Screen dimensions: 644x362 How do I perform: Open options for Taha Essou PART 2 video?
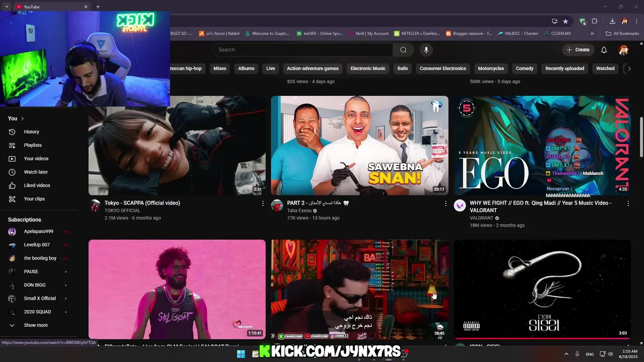click(445, 204)
